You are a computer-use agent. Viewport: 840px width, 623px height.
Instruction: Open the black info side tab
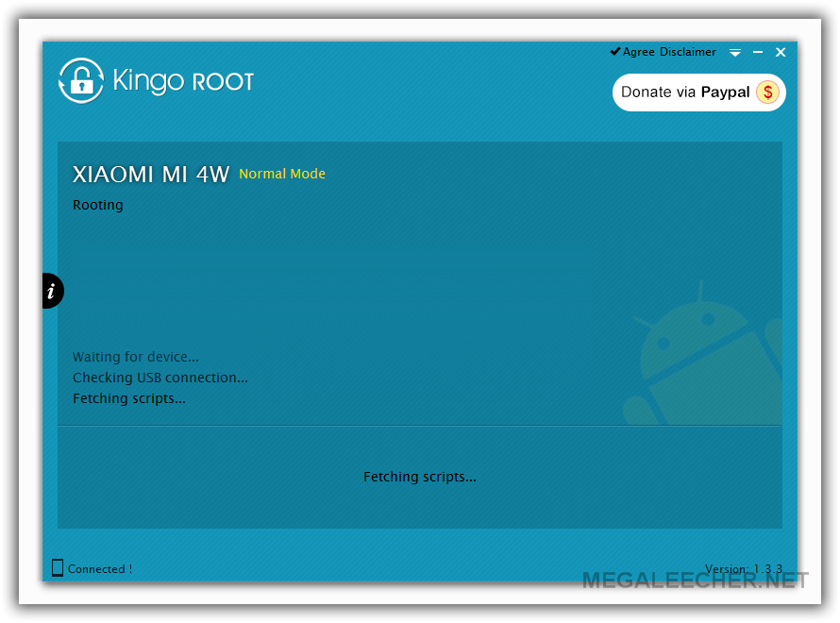pyautogui.click(x=53, y=291)
